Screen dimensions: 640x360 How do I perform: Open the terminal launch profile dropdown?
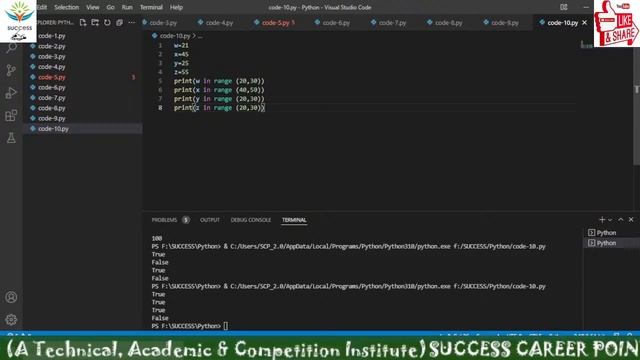point(610,220)
